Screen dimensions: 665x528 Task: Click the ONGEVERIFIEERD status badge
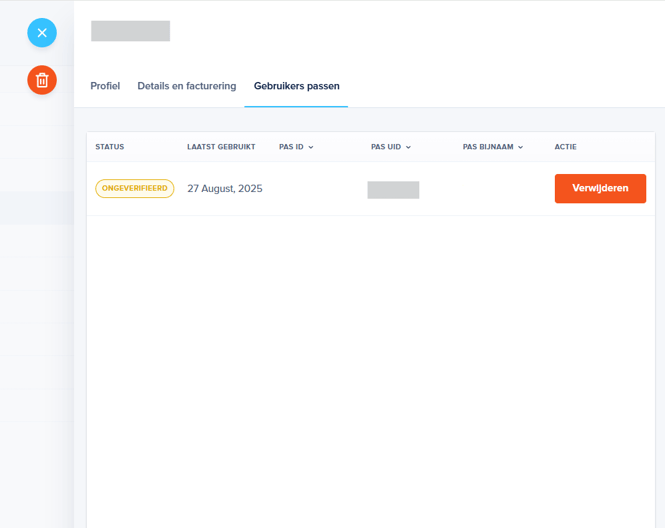click(x=134, y=188)
